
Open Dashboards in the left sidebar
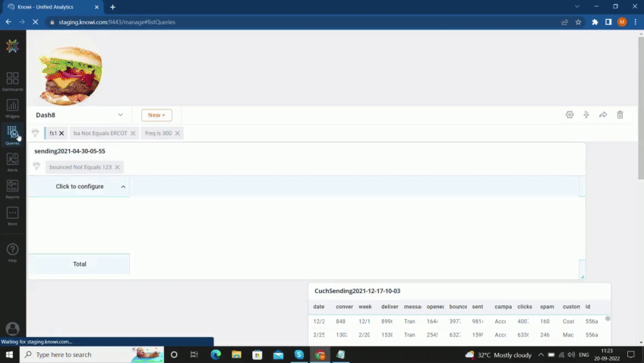[x=12, y=80]
